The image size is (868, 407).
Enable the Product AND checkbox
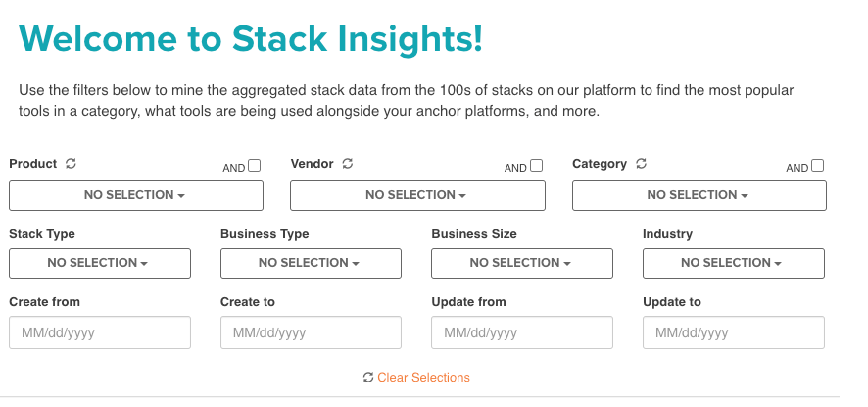(x=254, y=165)
